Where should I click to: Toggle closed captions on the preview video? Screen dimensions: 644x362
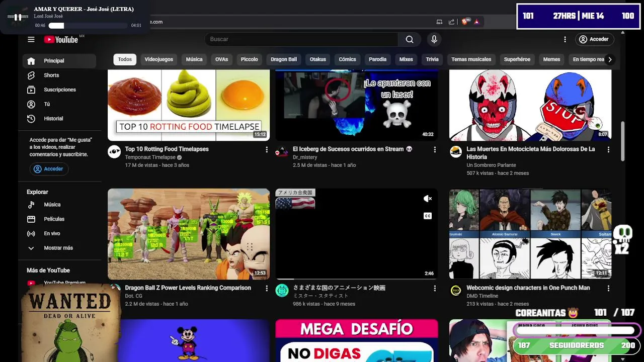tap(428, 216)
